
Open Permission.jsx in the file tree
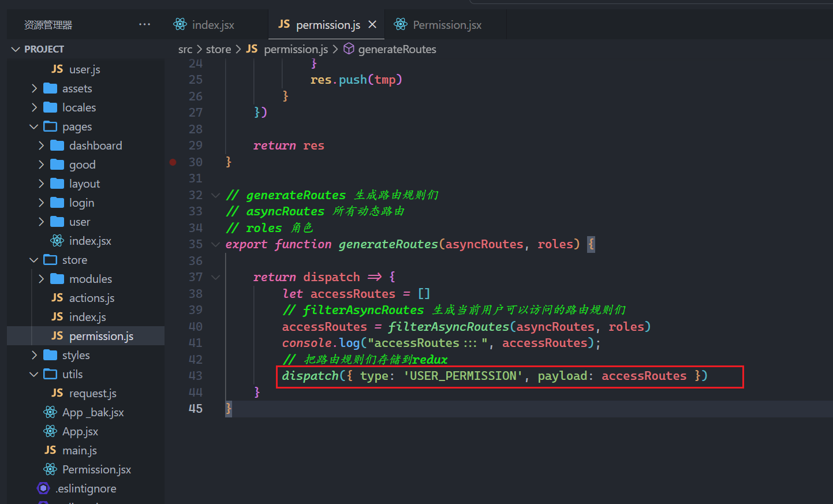(x=96, y=469)
